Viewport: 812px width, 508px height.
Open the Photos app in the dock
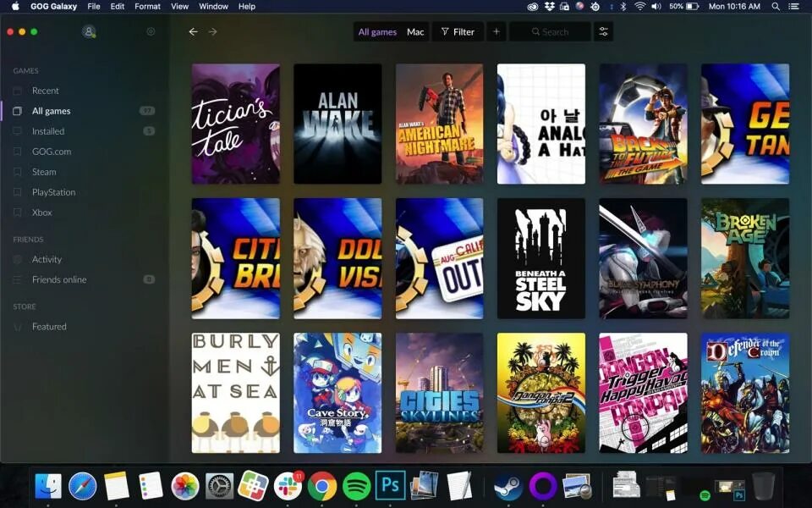pos(185,486)
